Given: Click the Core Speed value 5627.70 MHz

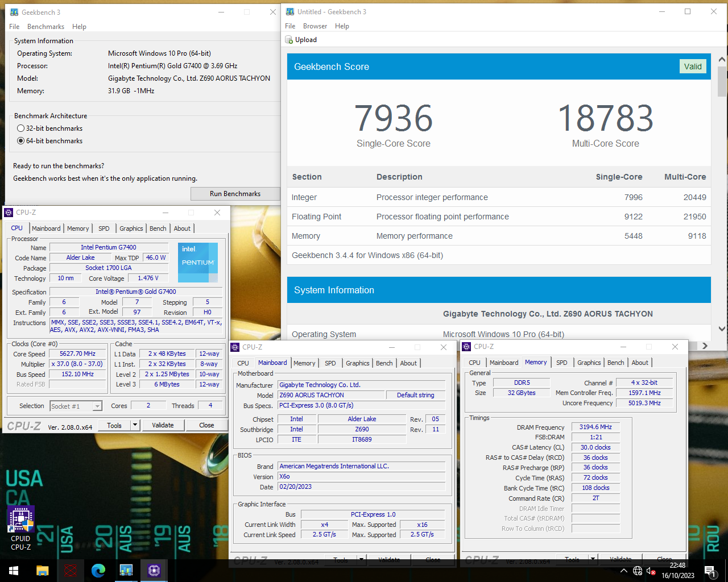Looking at the screenshot, I should coord(77,354).
